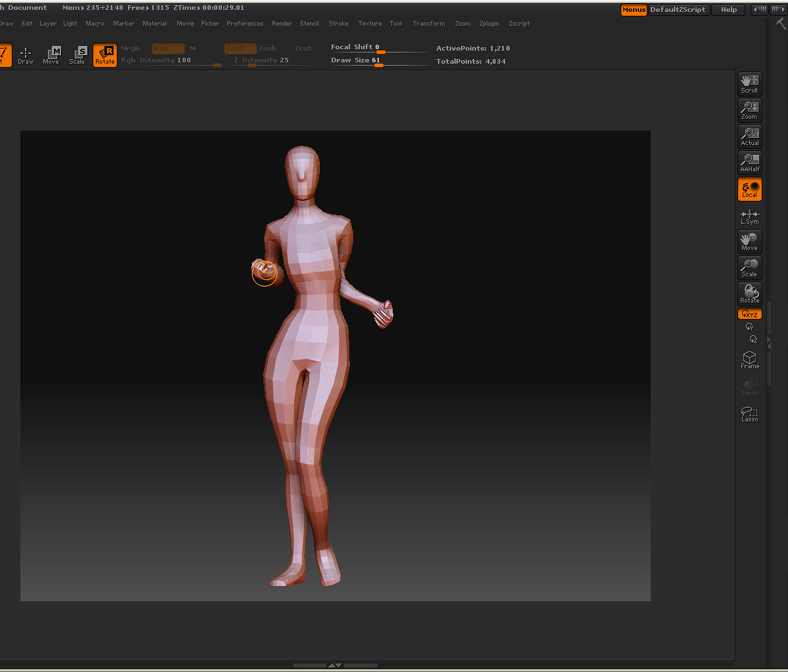This screenshot has height=672, width=788.
Task: Click the Zoom canvas icon in right shelf
Action: [750, 110]
